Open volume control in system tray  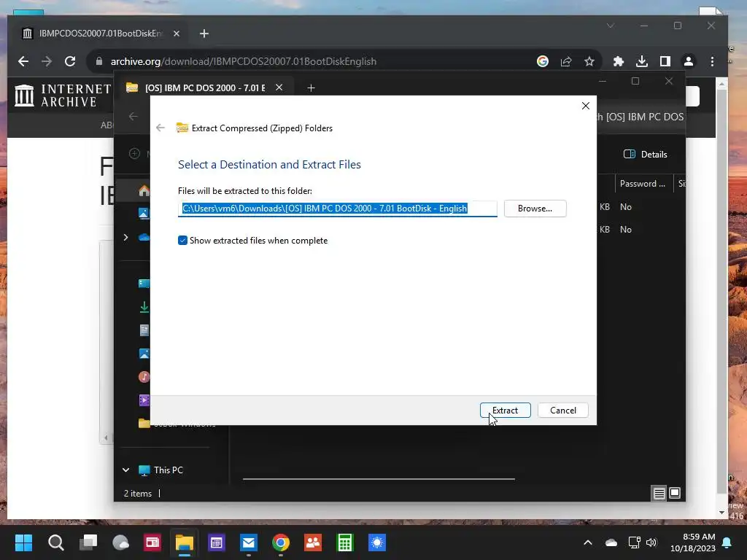(x=651, y=542)
